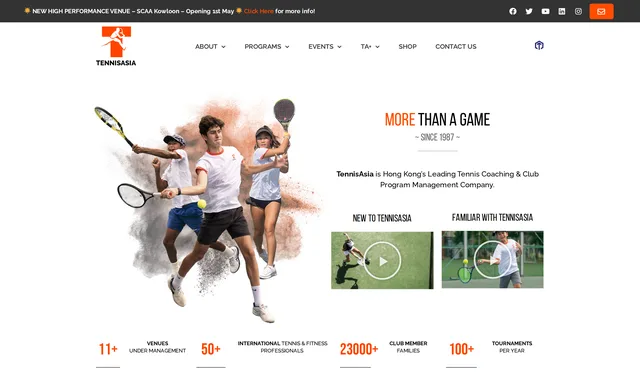Click 'TOURNAMENTS PER YEAR' label
The image size is (640, 384).
click(x=512, y=347)
